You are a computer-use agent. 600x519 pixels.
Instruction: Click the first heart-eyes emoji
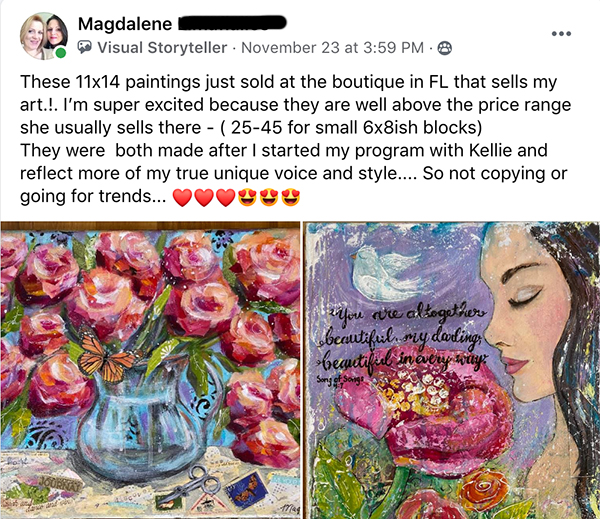tap(247, 197)
